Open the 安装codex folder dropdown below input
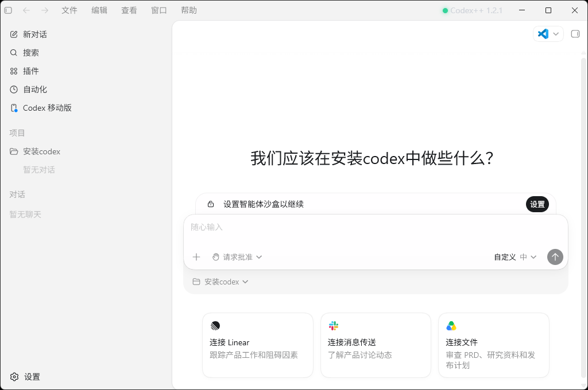The width and height of the screenshot is (588, 390). [x=220, y=282]
